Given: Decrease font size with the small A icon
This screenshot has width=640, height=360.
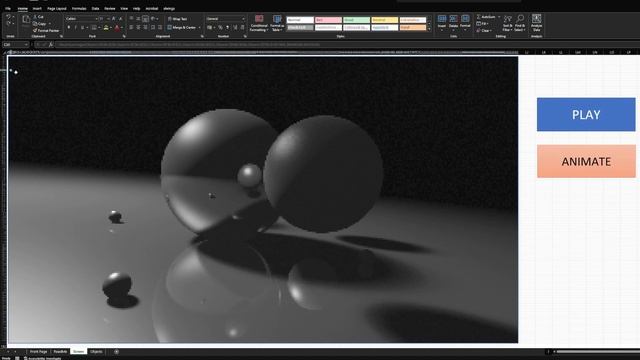Looking at the screenshot, I should 120,19.
